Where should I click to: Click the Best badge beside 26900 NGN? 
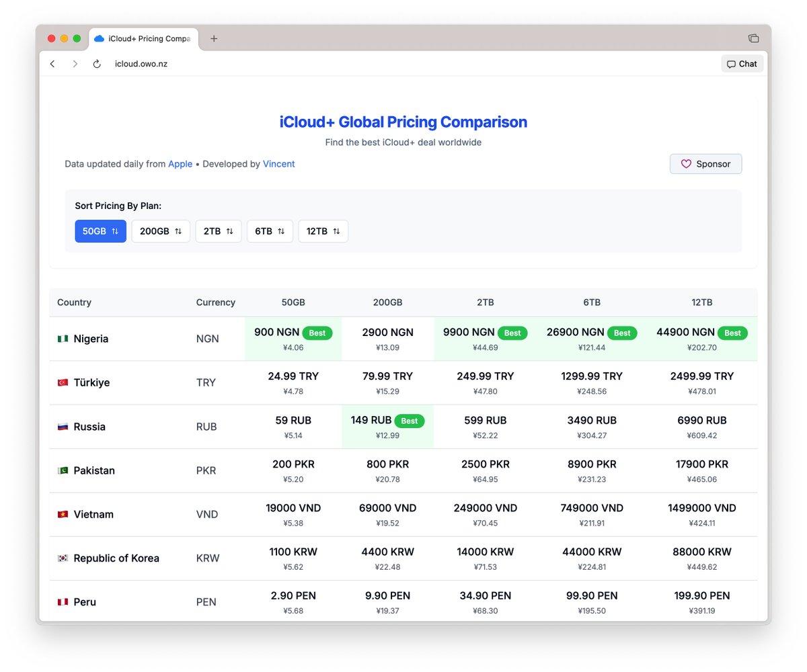click(622, 333)
